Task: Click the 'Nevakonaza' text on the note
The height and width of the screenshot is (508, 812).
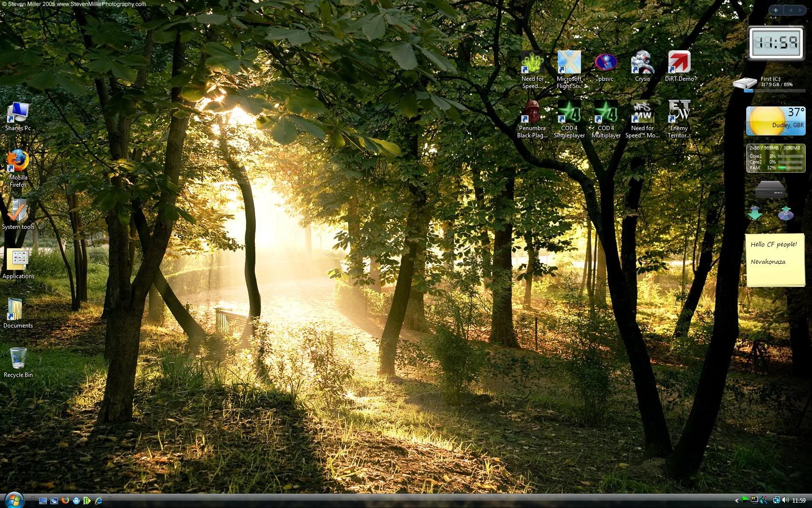Action: tap(768, 262)
